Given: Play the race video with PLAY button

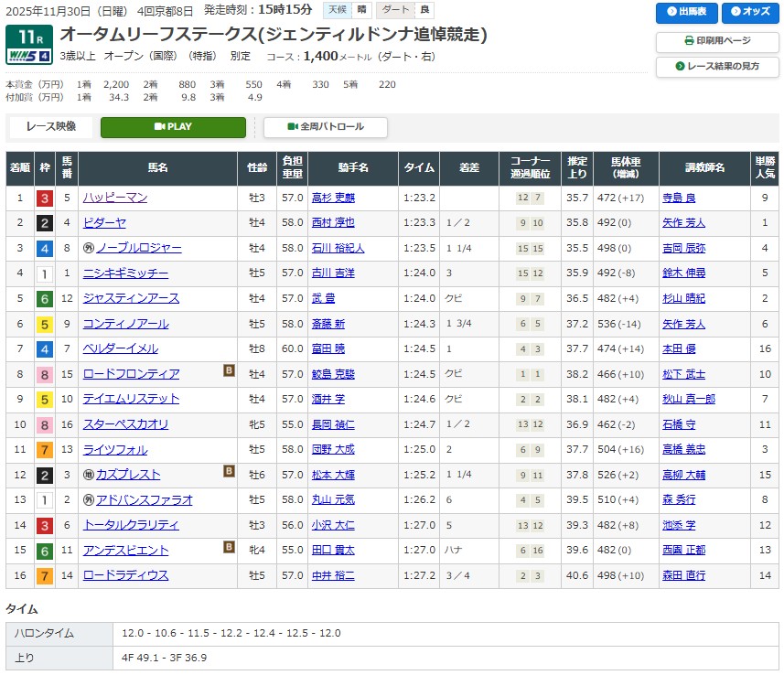Looking at the screenshot, I should (x=173, y=127).
